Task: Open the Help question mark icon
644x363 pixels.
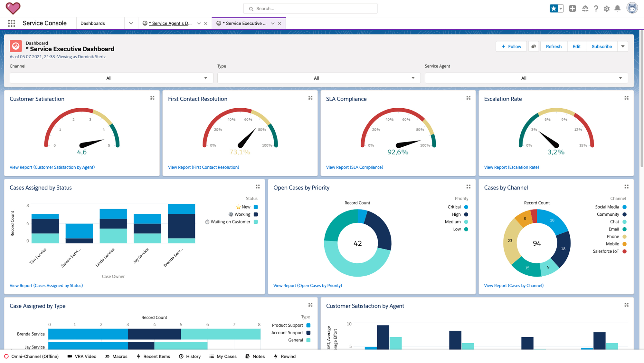Action: [596, 9]
